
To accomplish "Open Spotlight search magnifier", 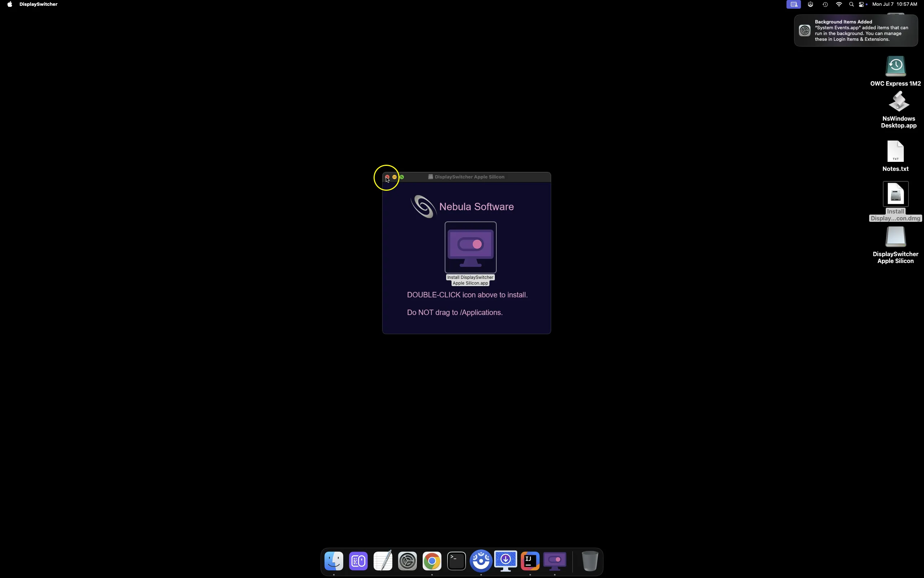I will [x=851, y=5].
